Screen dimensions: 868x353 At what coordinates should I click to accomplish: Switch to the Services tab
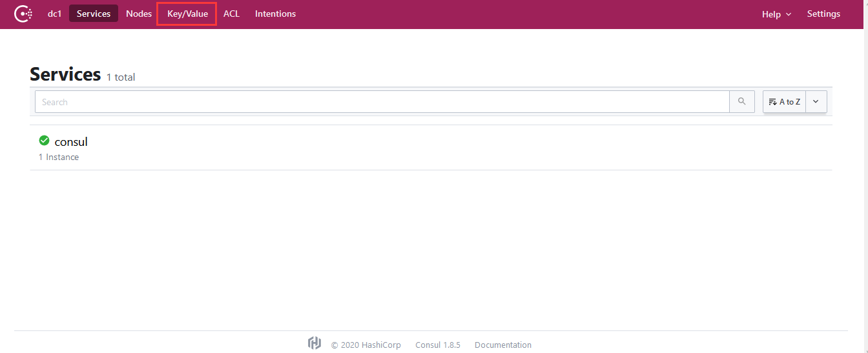94,14
